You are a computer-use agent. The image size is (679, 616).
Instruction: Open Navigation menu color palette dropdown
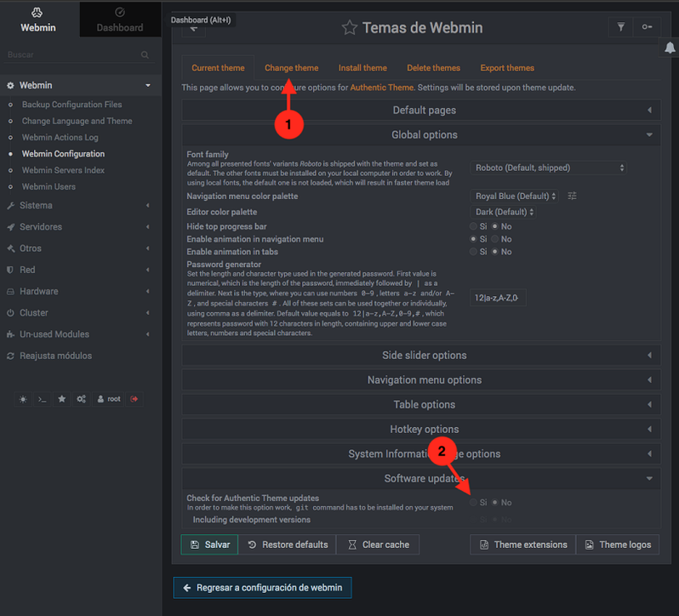click(x=514, y=196)
